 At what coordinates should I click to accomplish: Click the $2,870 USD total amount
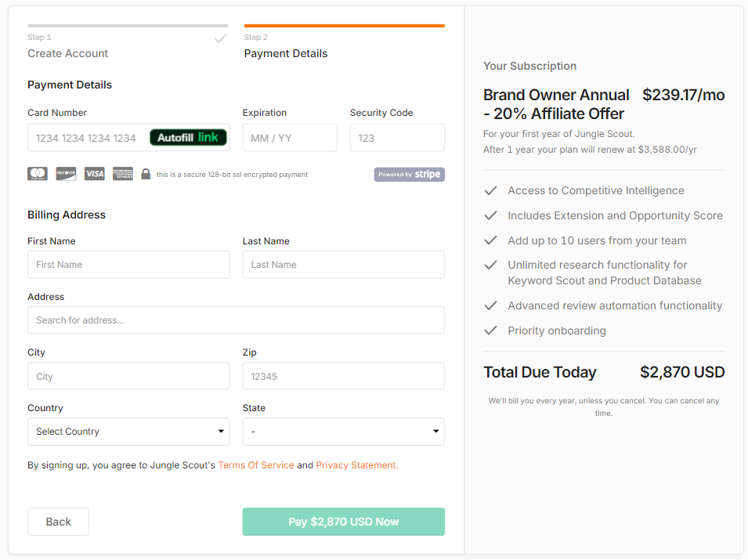(683, 372)
